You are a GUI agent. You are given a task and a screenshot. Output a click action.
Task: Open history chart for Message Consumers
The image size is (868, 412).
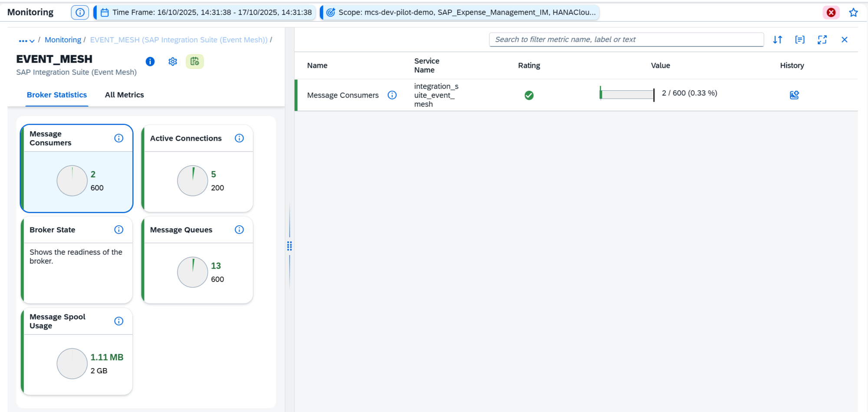tap(794, 95)
